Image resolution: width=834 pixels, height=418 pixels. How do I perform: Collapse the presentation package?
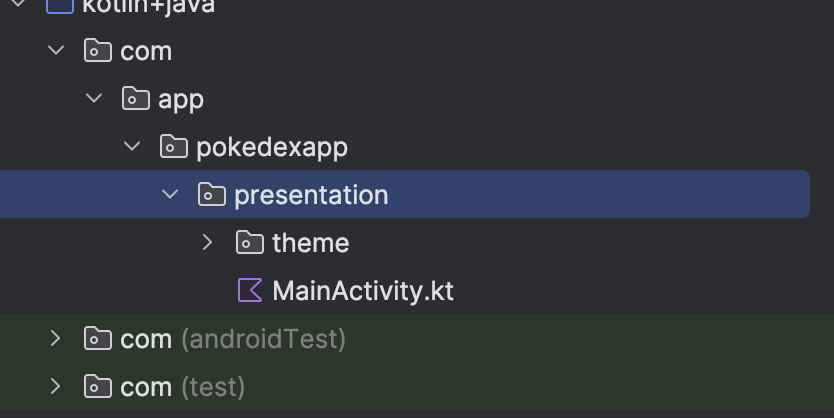coord(170,195)
